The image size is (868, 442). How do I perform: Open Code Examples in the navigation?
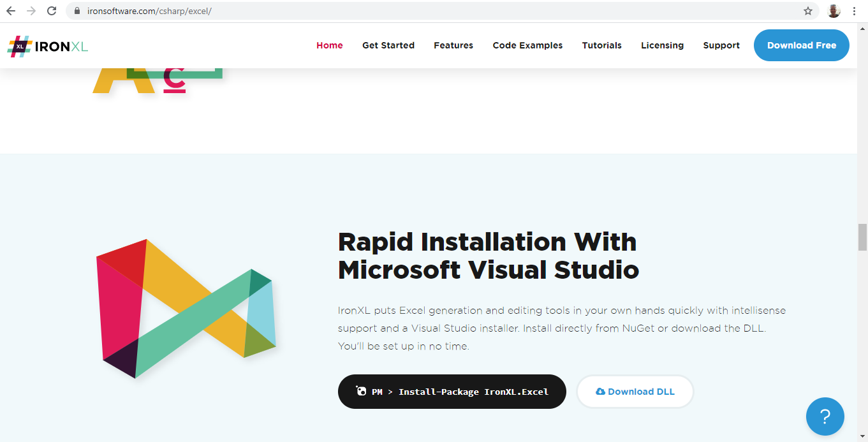(x=527, y=45)
